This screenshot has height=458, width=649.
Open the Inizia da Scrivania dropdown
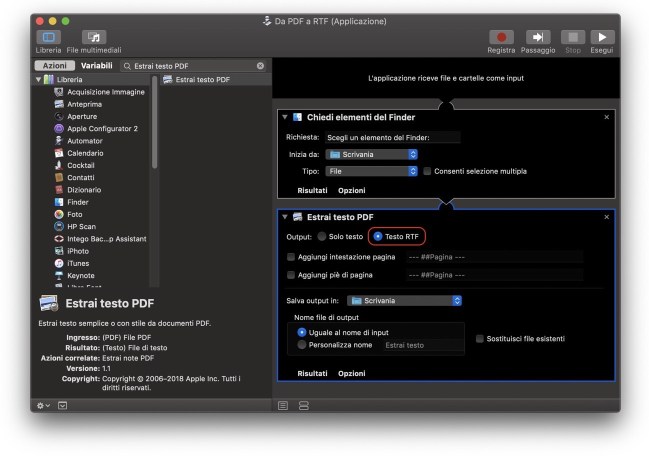coord(371,154)
